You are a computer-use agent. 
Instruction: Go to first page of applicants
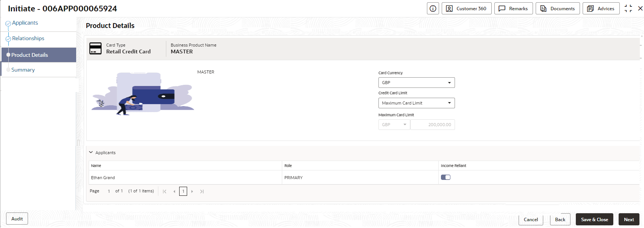(x=164, y=192)
